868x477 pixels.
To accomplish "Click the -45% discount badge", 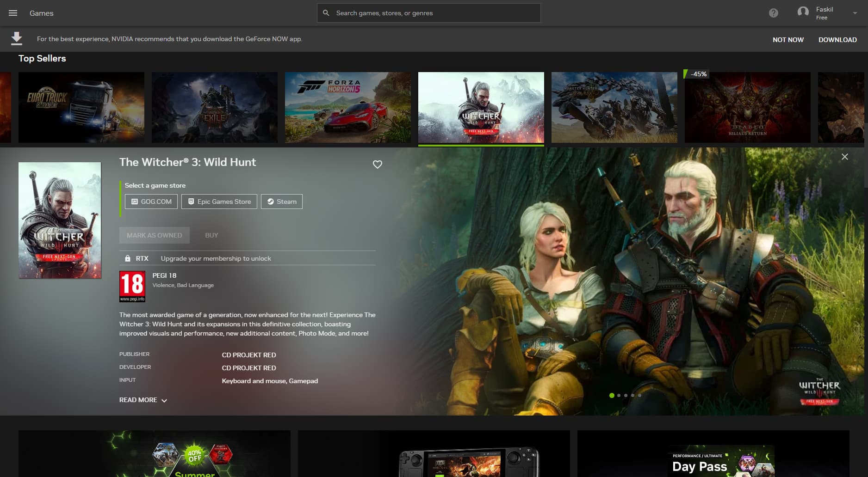I will [696, 74].
